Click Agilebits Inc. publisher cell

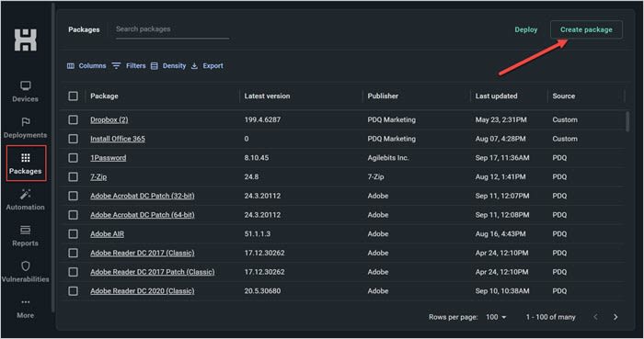[388, 158]
